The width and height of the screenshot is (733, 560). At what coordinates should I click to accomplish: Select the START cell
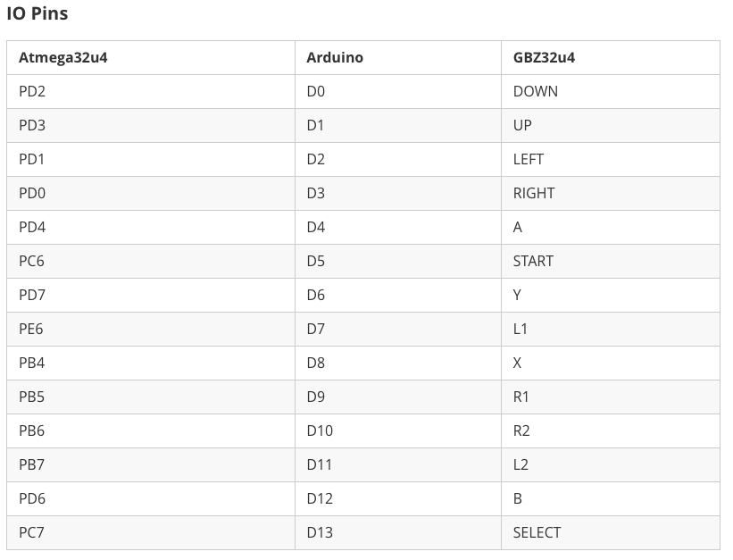(x=611, y=261)
